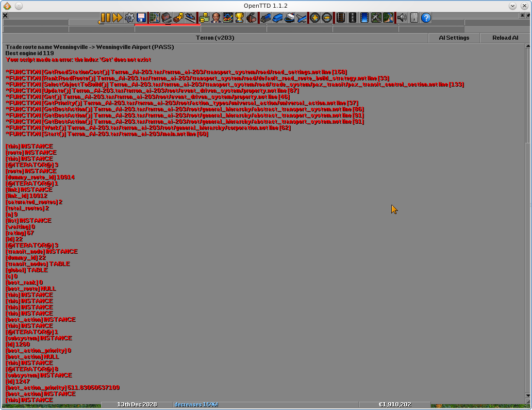Open airport construction toolbar
Screen dimensions: 532x410
pyautogui.click(x=376, y=18)
